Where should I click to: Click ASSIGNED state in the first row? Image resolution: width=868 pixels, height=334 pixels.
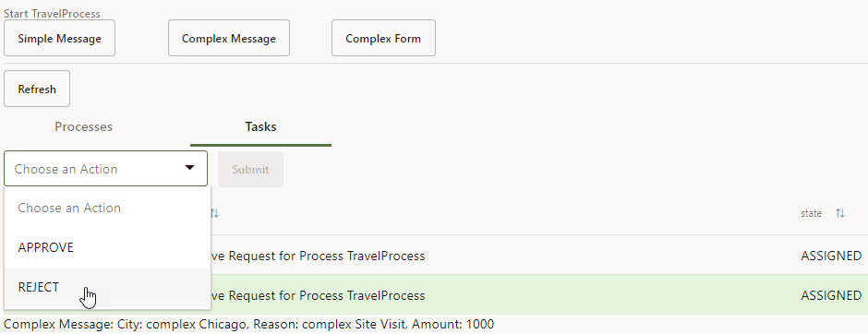click(x=831, y=256)
